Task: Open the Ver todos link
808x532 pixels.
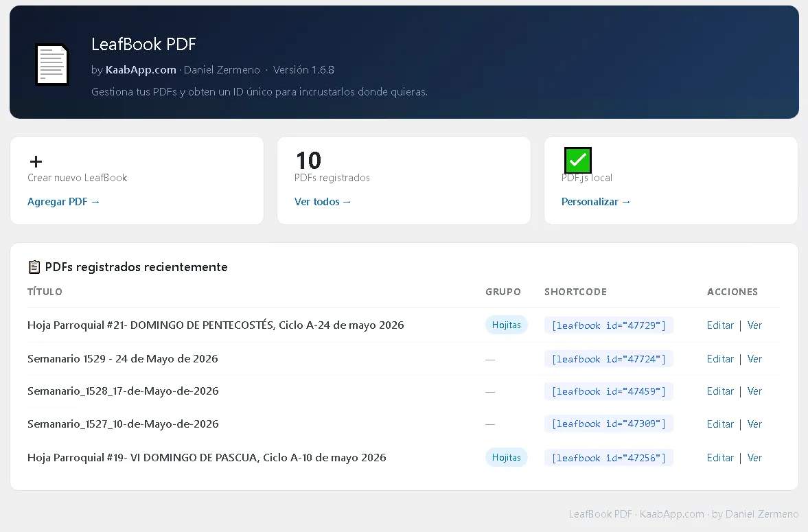Action: (323, 202)
